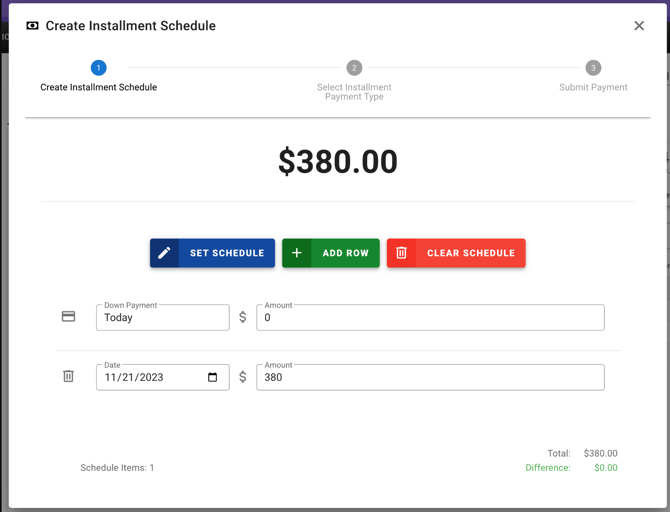Click the step 1 circle indicator
The width and height of the screenshot is (670, 512).
click(x=98, y=68)
